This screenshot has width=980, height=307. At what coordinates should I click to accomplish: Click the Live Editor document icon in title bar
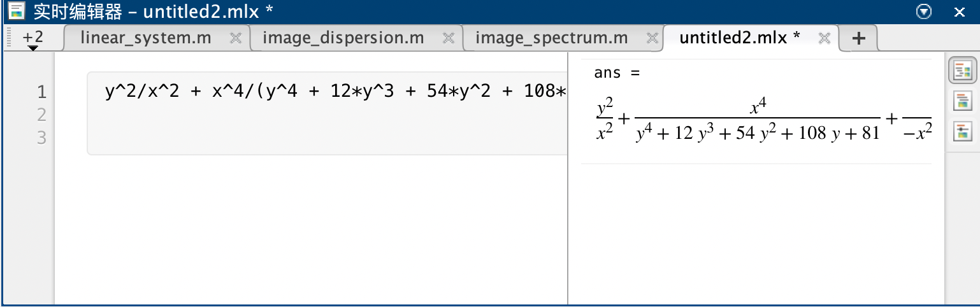(x=16, y=11)
